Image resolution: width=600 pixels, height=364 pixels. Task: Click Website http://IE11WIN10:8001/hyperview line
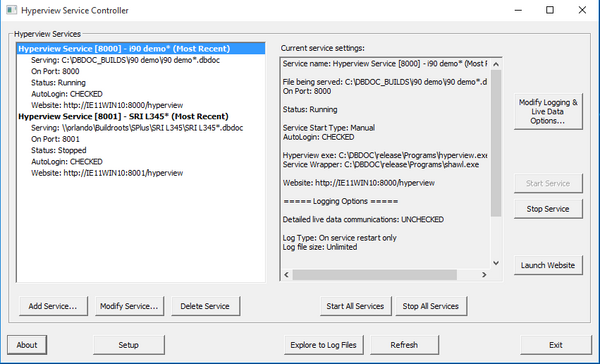(107, 173)
